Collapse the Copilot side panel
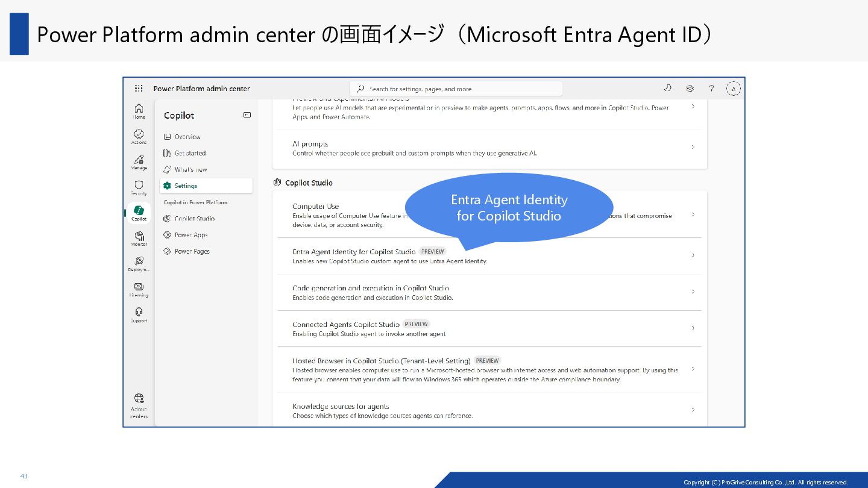 (x=247, y=115)
